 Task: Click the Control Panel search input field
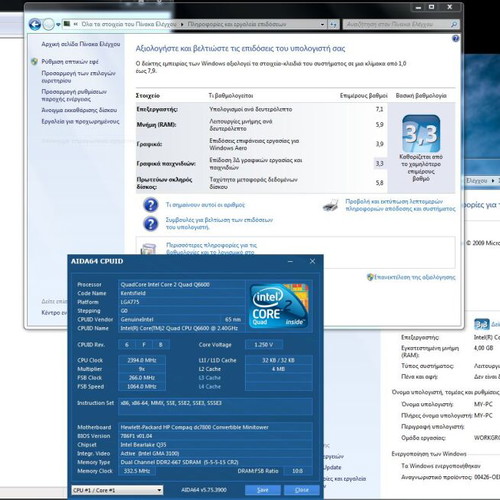click(397, 24)
